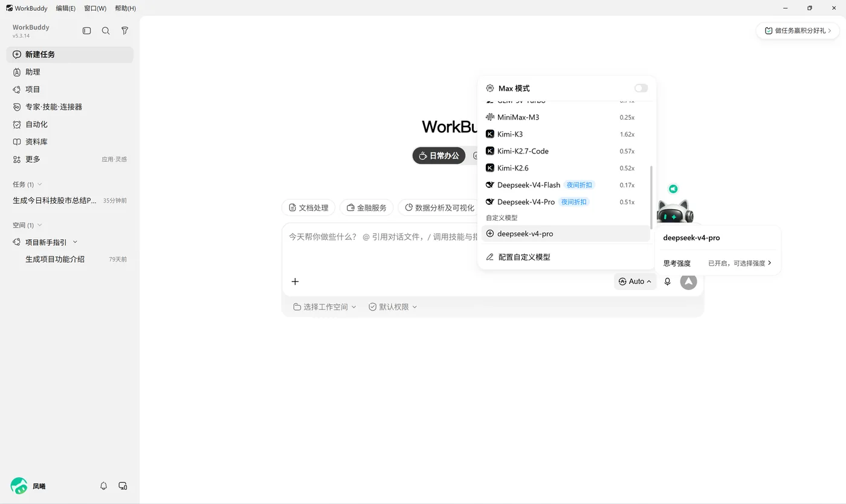Click the model list scrollbar

(x=651, y=197)
